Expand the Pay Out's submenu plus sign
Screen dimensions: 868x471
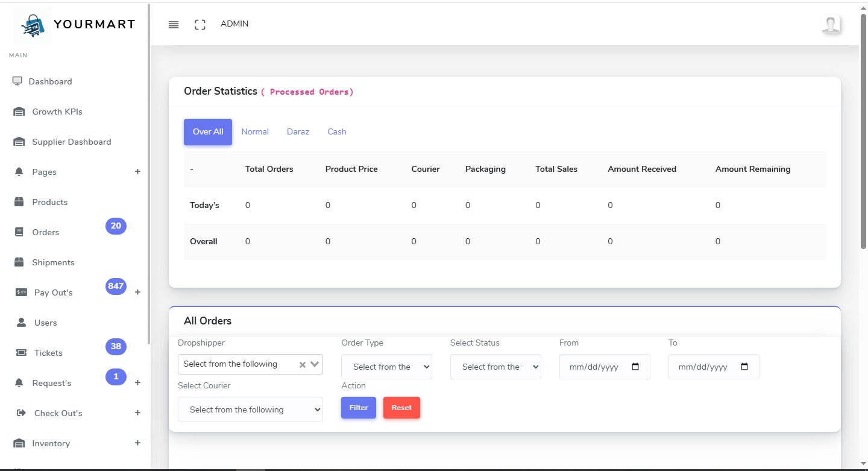click(x=137, y=292)
